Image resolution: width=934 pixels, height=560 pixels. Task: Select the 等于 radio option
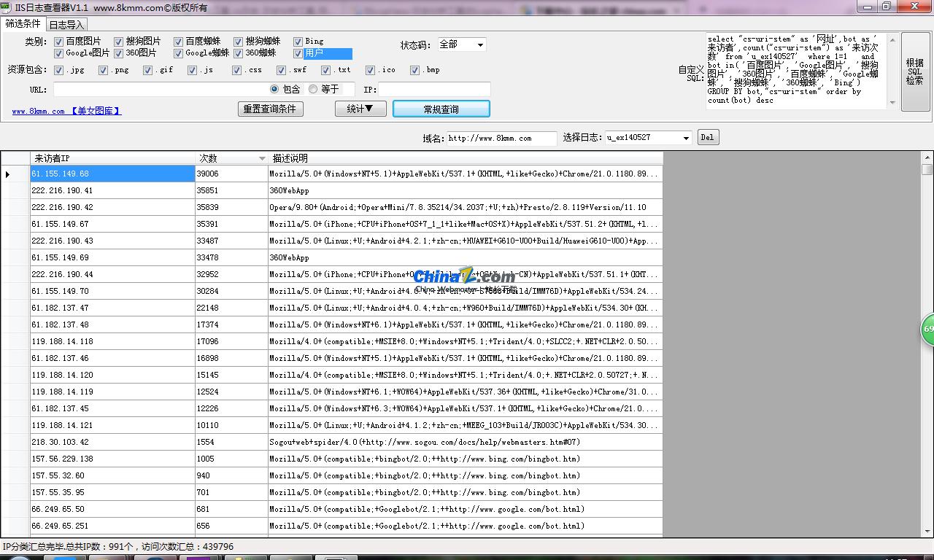(313, 89)
